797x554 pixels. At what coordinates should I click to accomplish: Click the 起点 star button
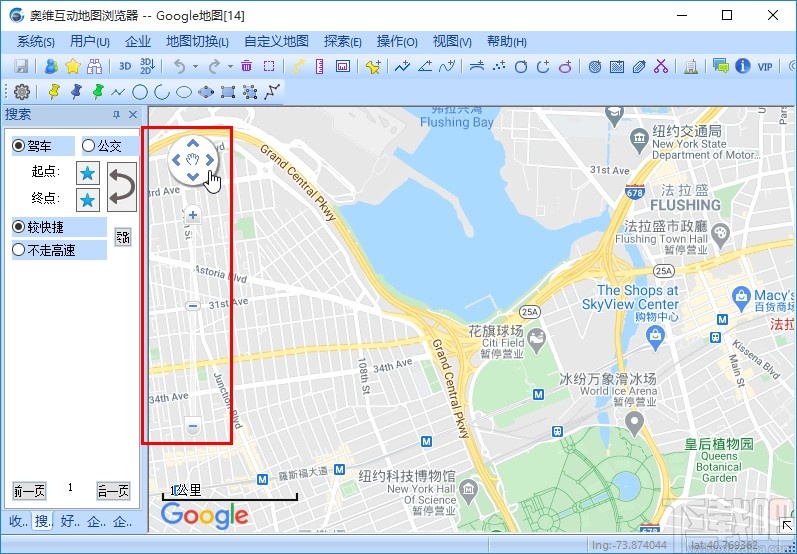(x=87, y=173)
